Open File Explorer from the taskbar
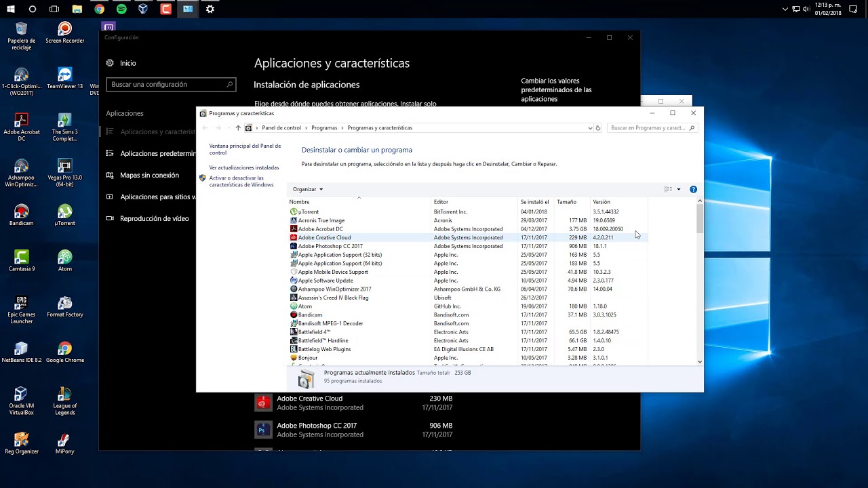The width and height of the screenshot is (868, 488). click(x=77, y=9)
